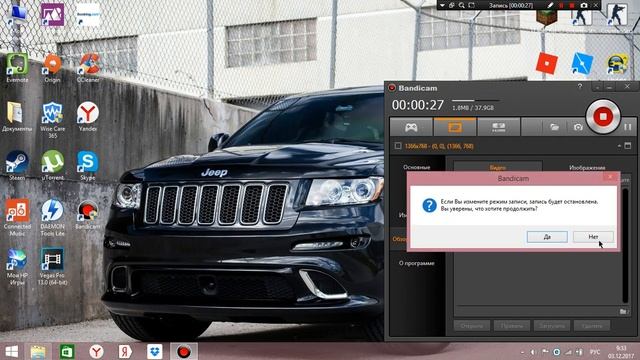This screenshot has height=360, width=640.
Task: Click the Открыть button below the file list
Action: click(x=471, y=326)
